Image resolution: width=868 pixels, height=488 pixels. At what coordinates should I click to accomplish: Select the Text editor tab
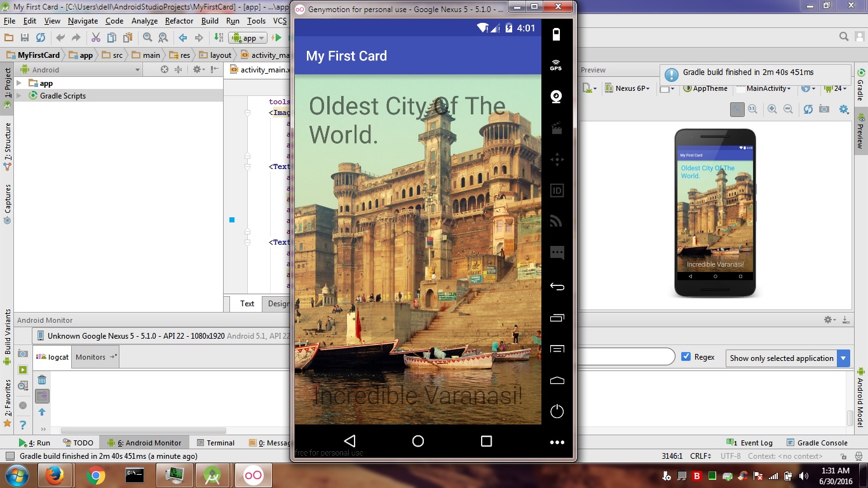tap(247, 303)
